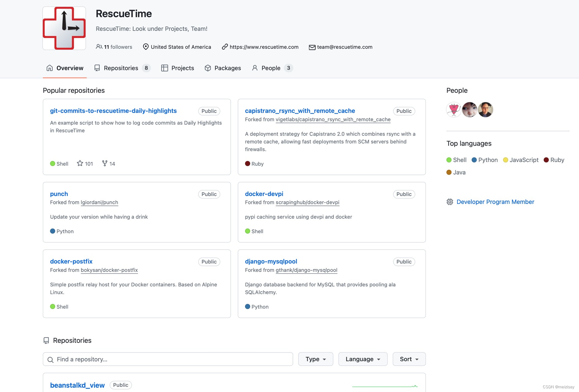579x392 pixels.
Task: Switch to the Packages tab
Action: [223, 68]
